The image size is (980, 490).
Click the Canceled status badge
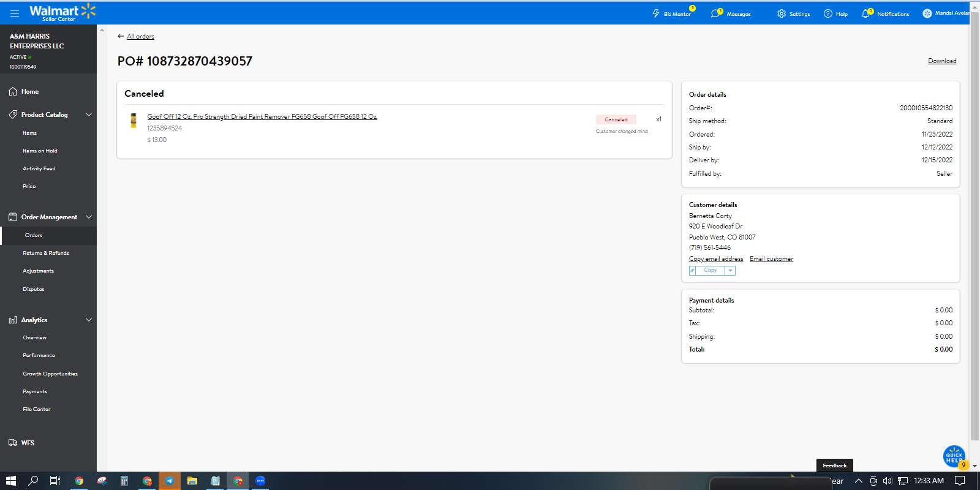pyautogui.click(x=616, y=119)
